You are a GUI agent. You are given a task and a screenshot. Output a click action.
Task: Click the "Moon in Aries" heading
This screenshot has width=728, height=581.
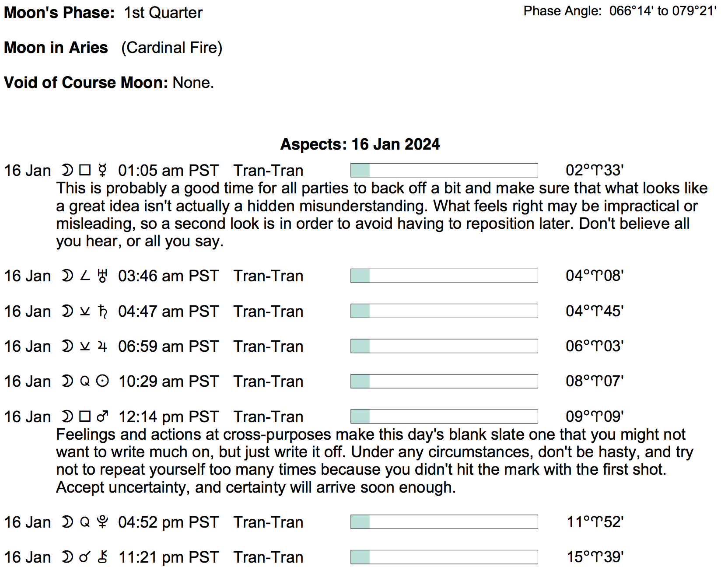tap(56, 48)
